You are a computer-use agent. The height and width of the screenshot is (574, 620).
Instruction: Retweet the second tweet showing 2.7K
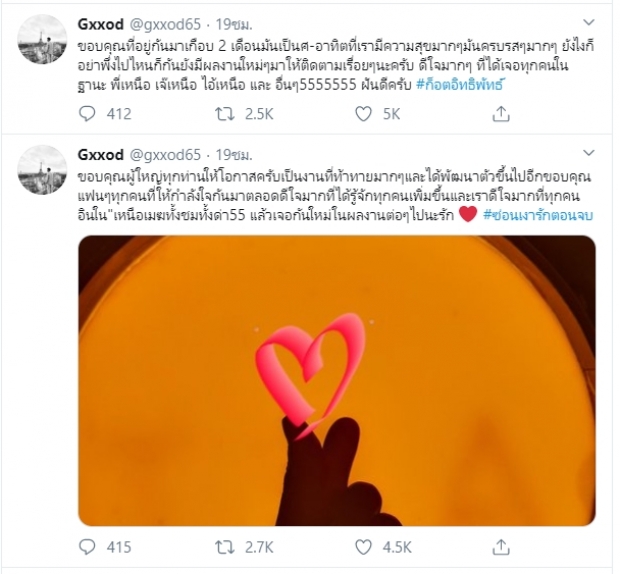click(225, 547)
